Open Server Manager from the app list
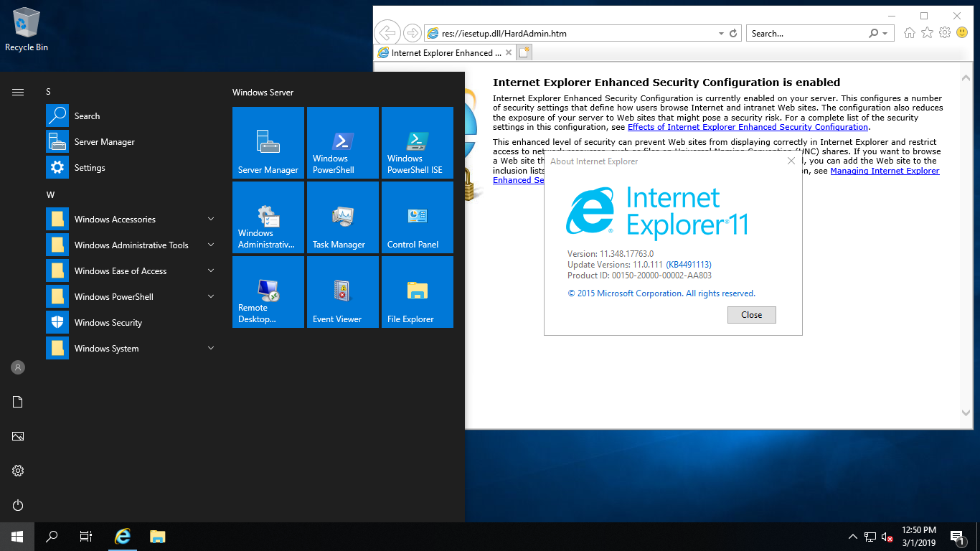The height and width of the screenshot is (551, 980). (132, 142)
